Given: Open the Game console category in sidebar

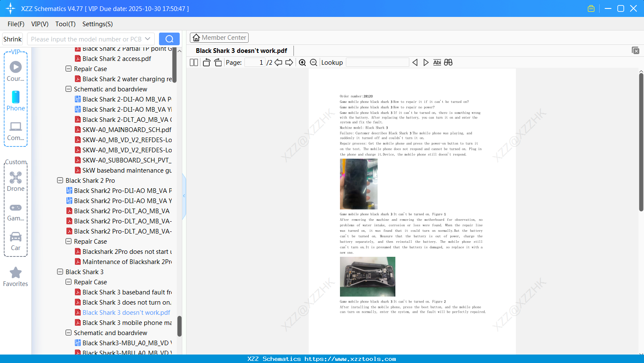Looking at the screenshot, I should [16, 212].
